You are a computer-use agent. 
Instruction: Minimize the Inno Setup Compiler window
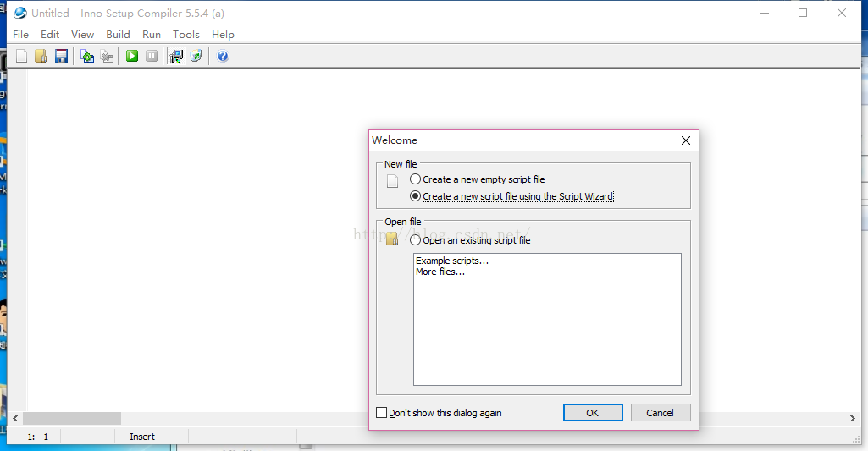[765, 13]
